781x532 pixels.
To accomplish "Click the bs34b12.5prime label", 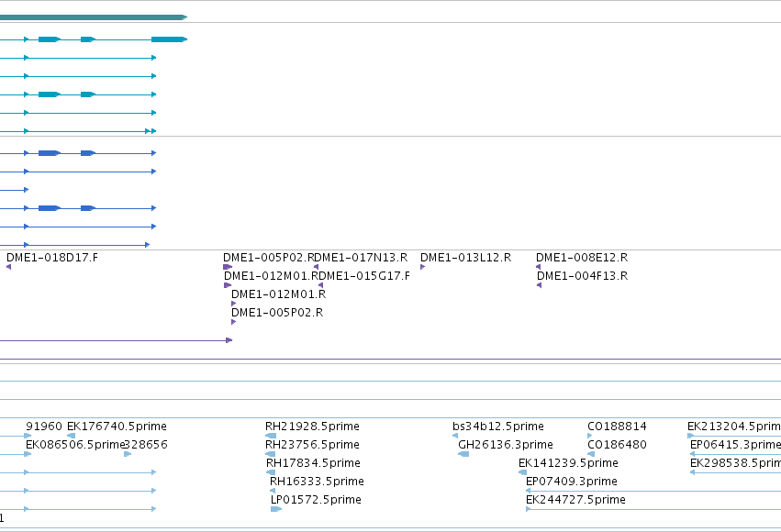I will click(498, 427).
